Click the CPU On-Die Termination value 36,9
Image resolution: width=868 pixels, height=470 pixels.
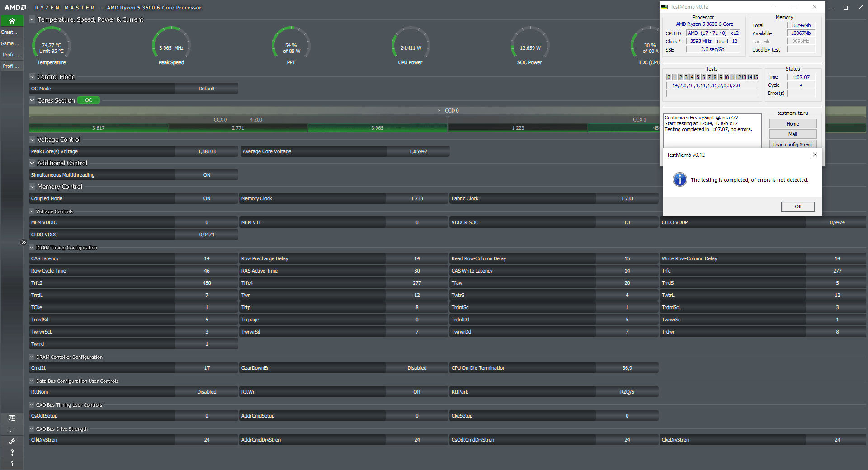[x=627, y=368]
